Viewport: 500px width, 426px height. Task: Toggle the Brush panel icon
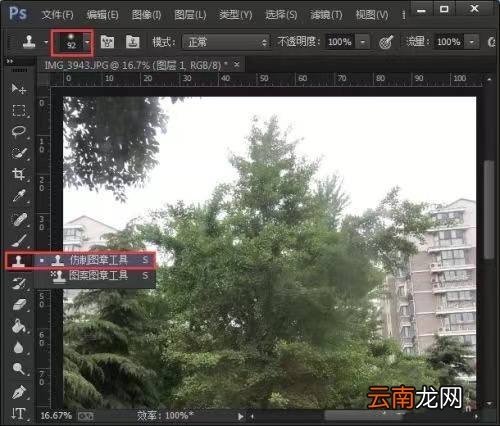point(107,42)
